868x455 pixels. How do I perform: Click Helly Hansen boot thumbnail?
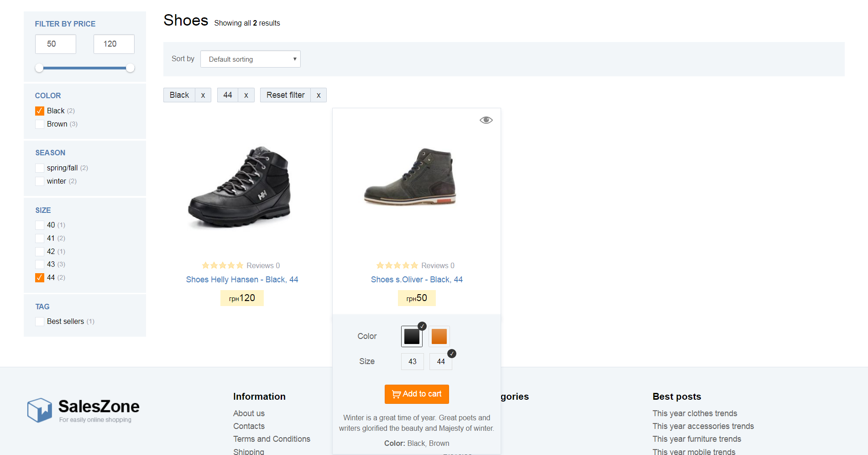pyautogui.click(x=240, y=186)
